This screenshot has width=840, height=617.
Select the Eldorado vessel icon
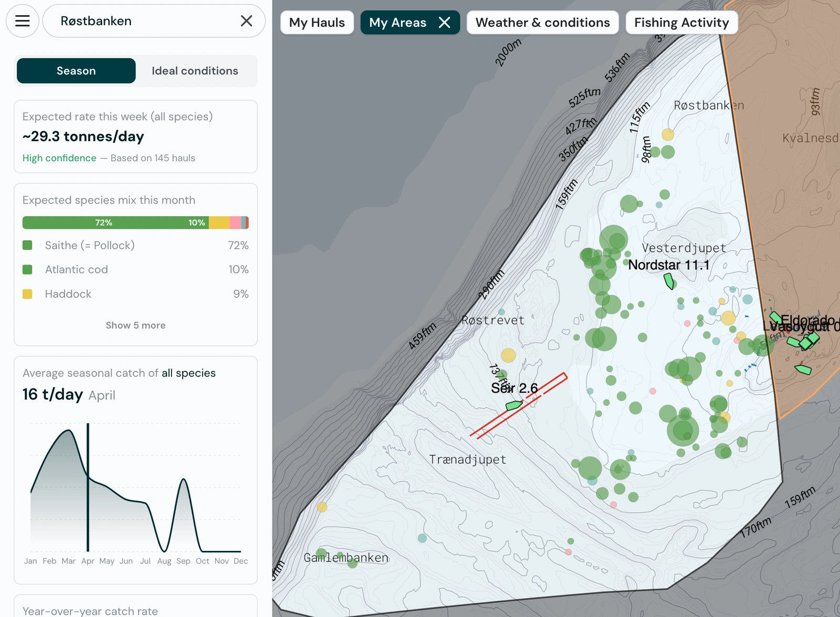click(x=775, y=317)
